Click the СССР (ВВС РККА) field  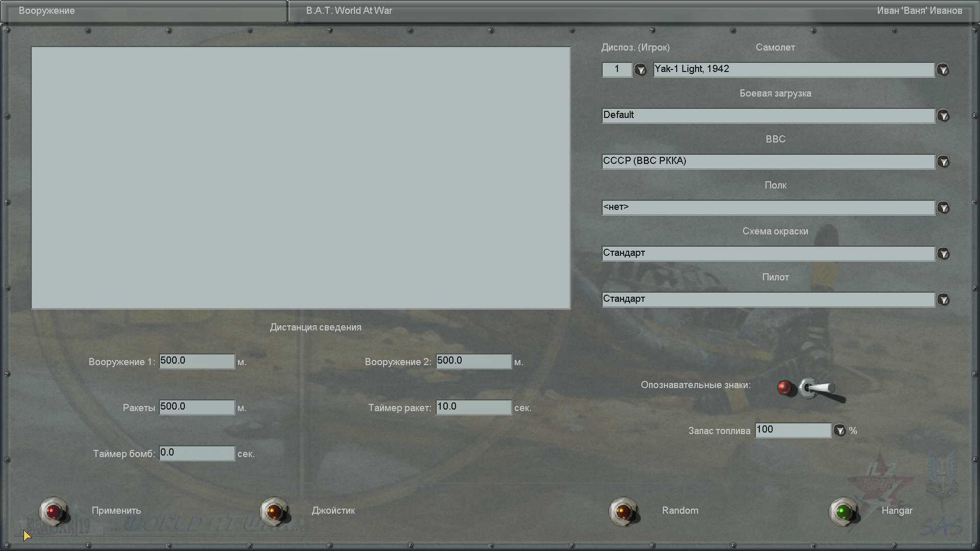(x=768, y=161)
